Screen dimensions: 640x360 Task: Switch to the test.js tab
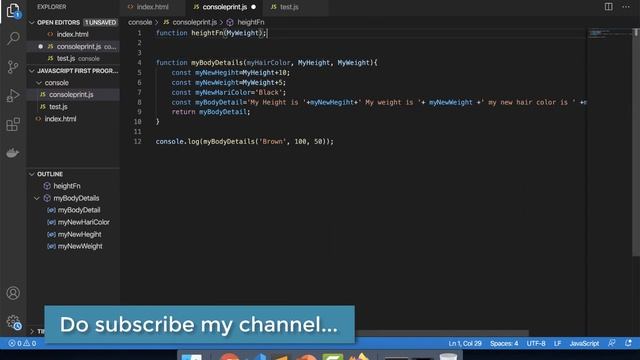pyautogui.click(x=289, y=7)
